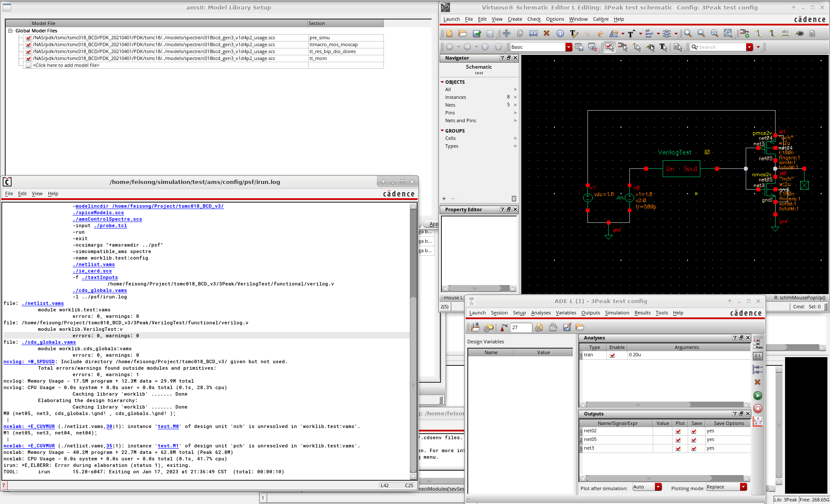
Task: Uncheck the tt_res_bip_dio_disres model file checkbox
Action: pyautogui.click(x=29, y=52)
